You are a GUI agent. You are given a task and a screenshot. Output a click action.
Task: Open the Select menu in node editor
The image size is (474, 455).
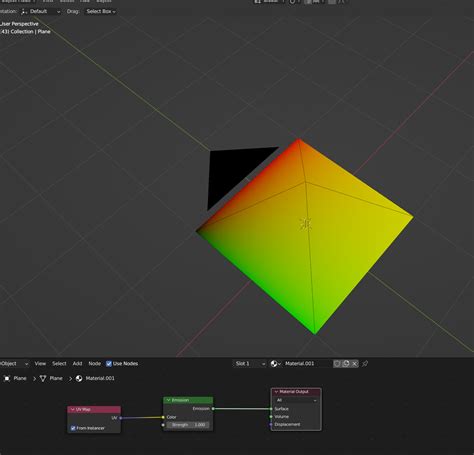click(x=59, y=363)
